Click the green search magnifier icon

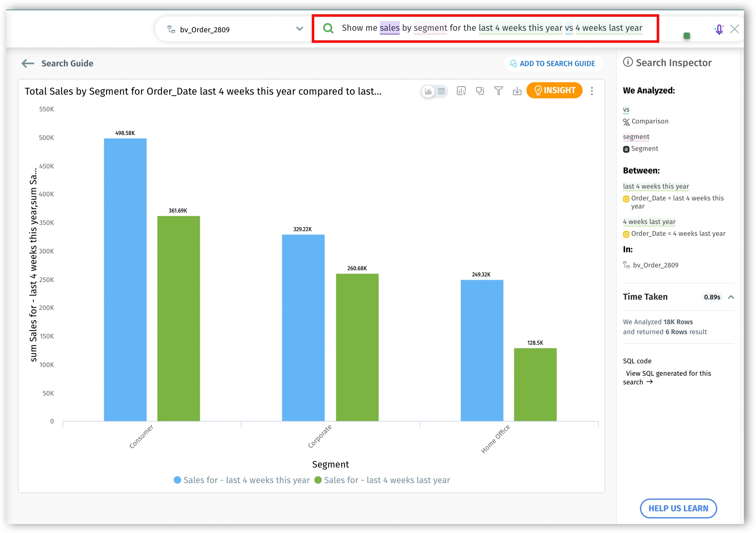(x=328, y=28)
